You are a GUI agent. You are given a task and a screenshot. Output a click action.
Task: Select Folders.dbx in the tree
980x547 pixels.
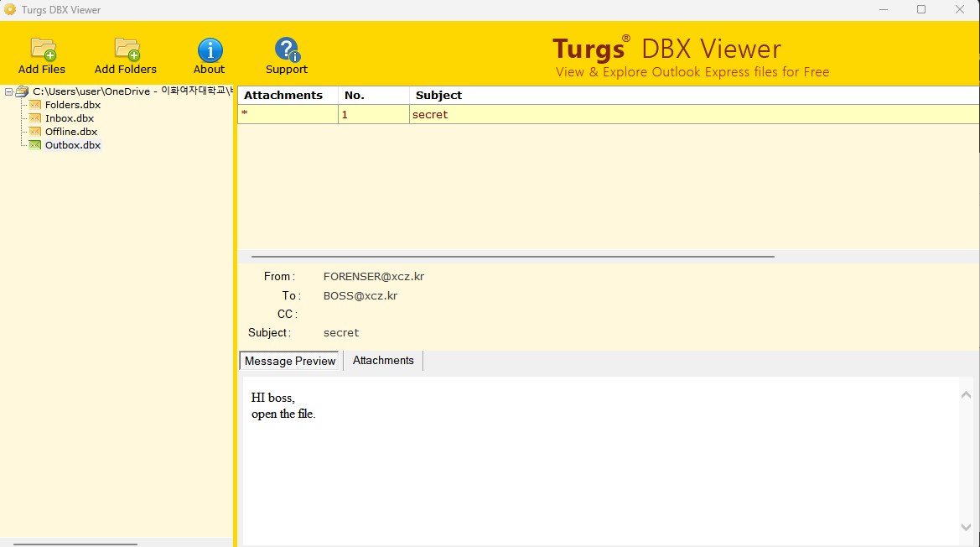pyautogui.click(x=72, y=105)
